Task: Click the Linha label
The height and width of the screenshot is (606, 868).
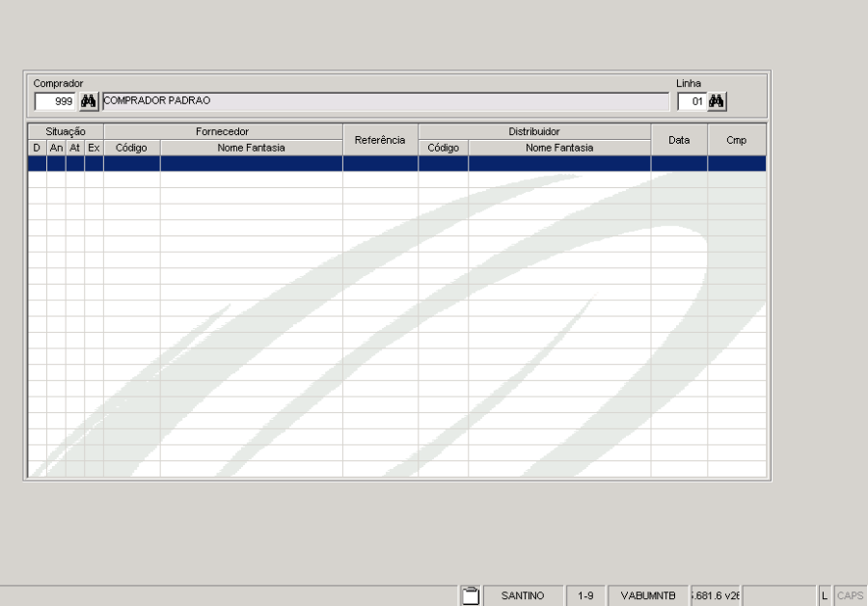Action: [x=689, y=83]
